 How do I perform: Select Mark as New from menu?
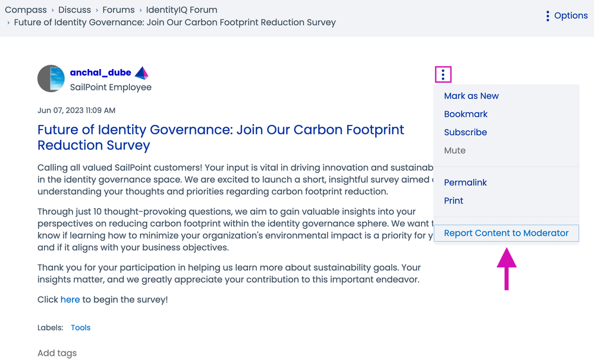(x=471, y=96)
